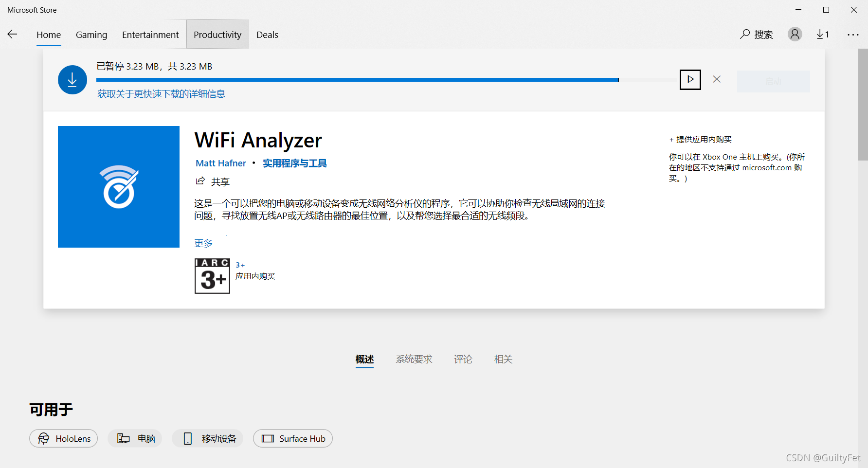Click the Surface Hub device chip
Screen dimensions: 868x468
[x=293, y=438]
